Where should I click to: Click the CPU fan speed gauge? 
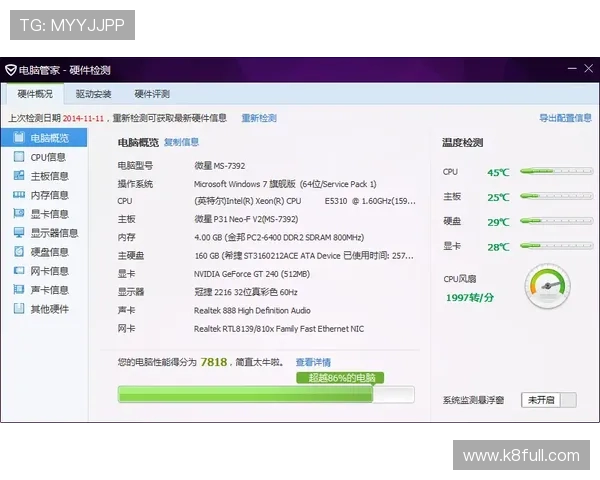(x=548, y=286)
